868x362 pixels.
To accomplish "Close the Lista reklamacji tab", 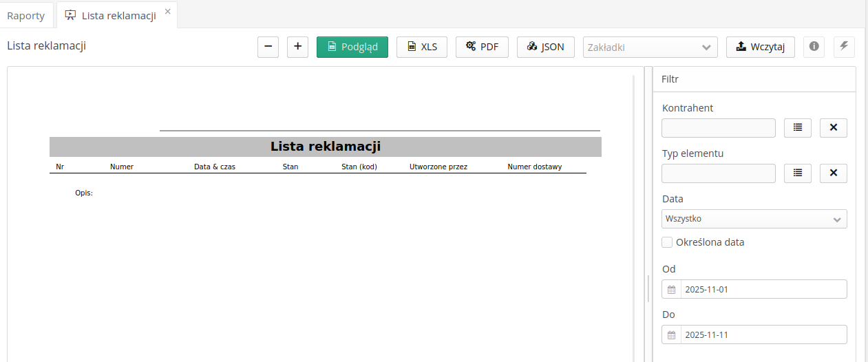I will [167, 12].
